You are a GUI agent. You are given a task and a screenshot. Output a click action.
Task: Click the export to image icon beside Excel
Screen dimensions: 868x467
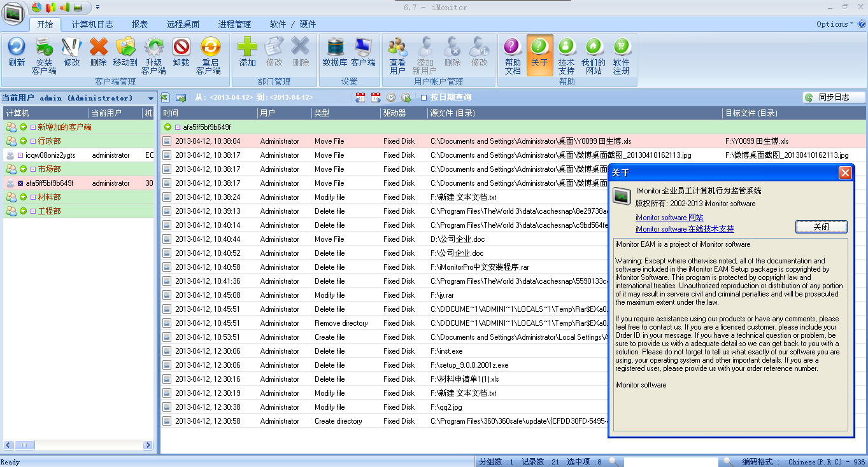(x=181, y=97)
